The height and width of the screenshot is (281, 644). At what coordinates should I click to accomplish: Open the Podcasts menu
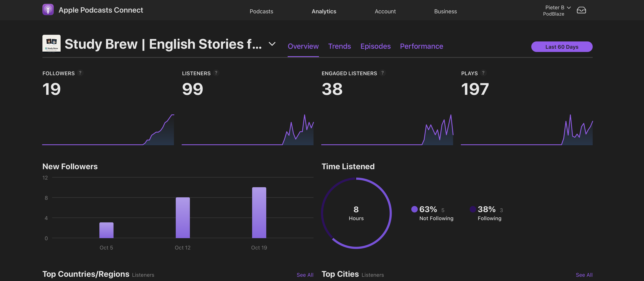tap(261, 11)
